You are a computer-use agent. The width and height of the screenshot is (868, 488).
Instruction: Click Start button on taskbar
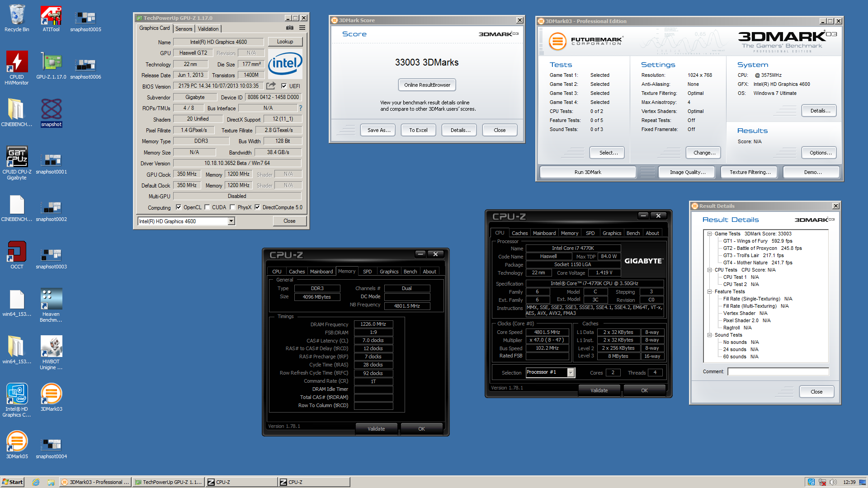(13, 482)
